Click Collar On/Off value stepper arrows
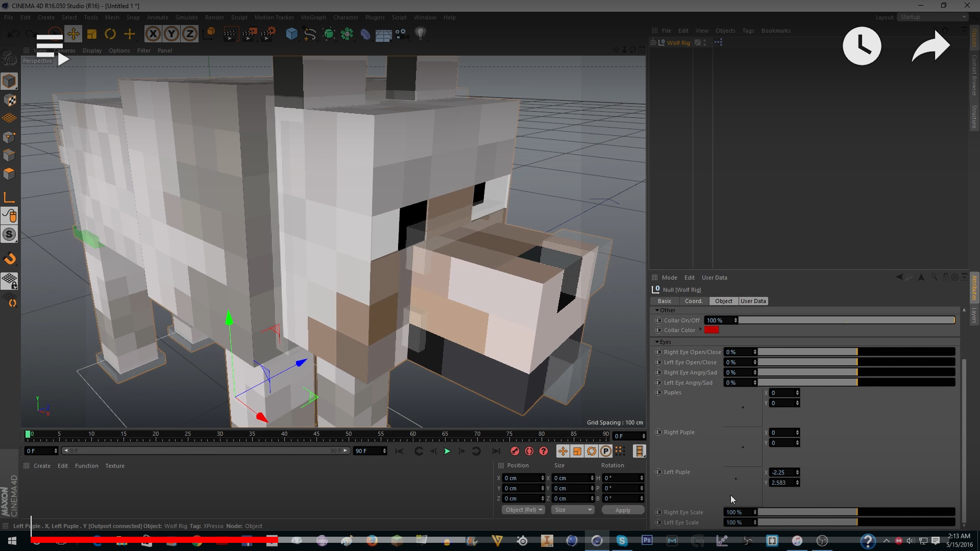This screenshot has height=551, width=980. (736, 320)
